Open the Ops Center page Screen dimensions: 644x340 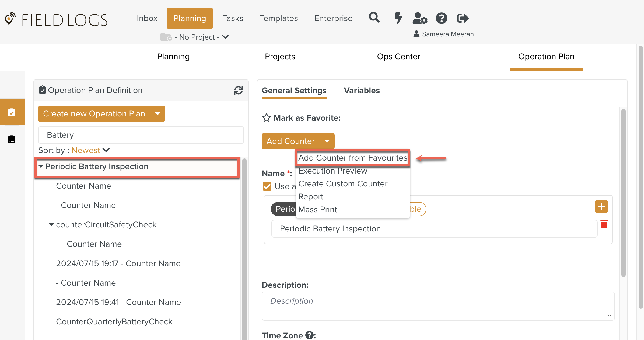coord(398,57)
